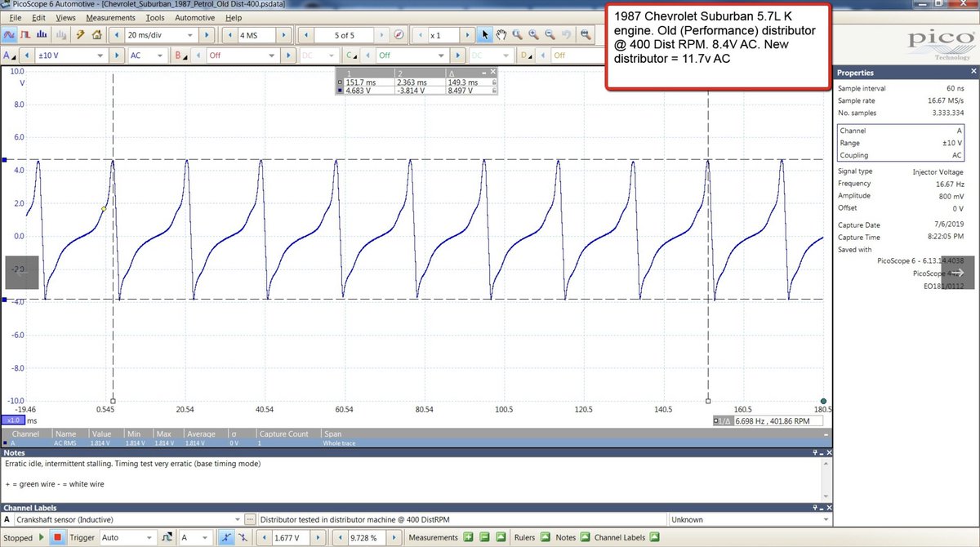
Task: Open advanced trigger settings icon
Action: [x=167, y=538]
